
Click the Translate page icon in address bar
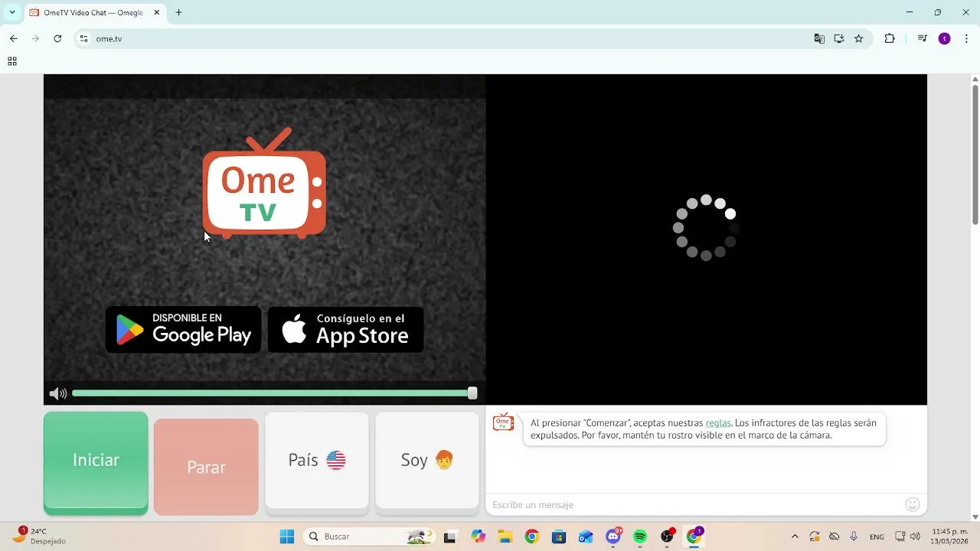coord(819,38)
